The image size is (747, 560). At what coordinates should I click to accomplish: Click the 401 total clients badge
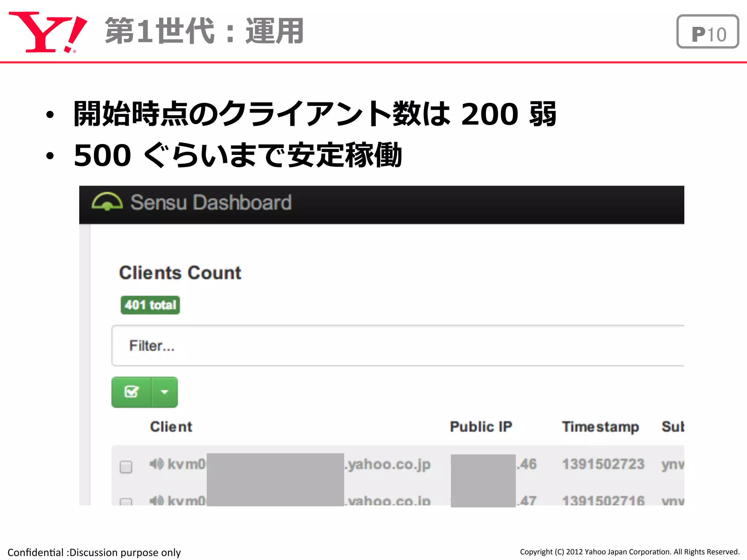[150, 305]
